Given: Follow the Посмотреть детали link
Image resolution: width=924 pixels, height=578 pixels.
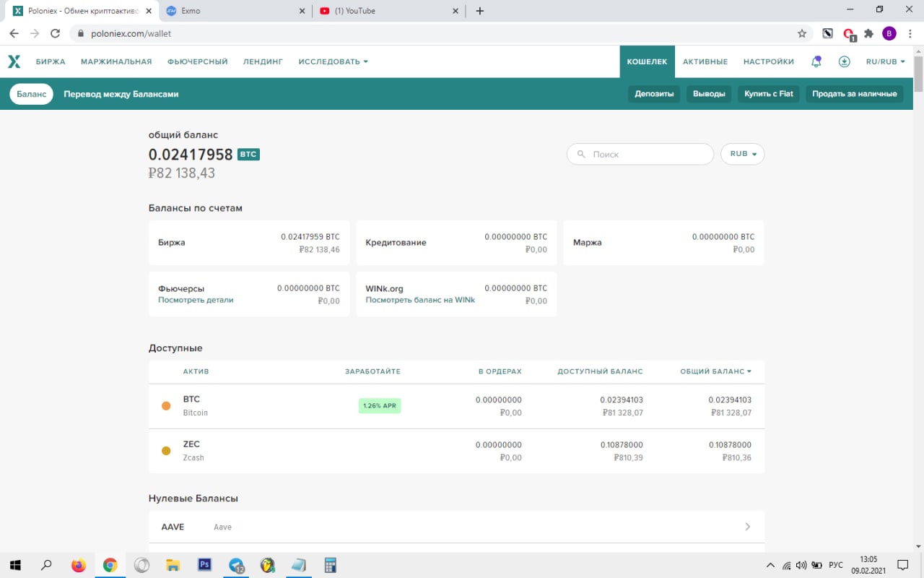Looking at the screenshot, I should click(196, 300).
